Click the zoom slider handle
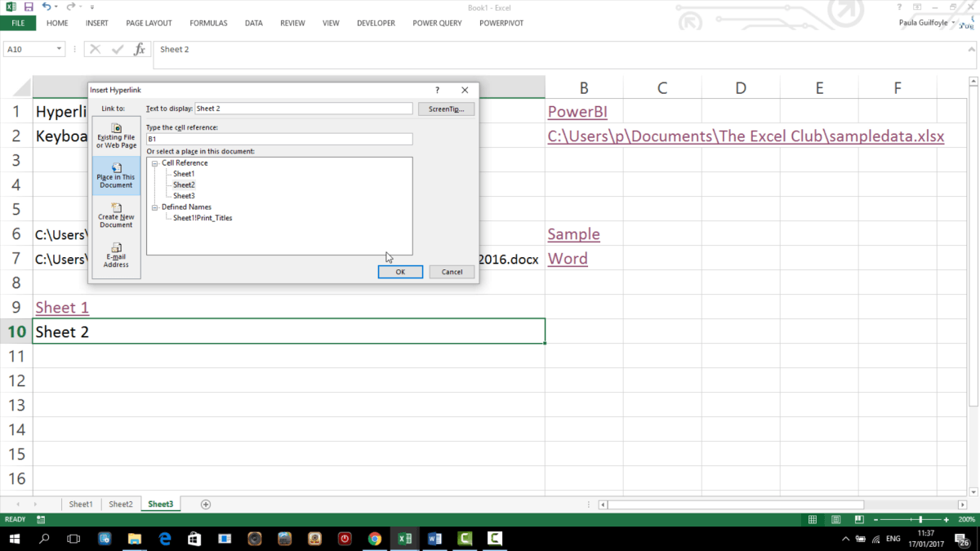Screen dimensions: 980x551 click(920, 520)
